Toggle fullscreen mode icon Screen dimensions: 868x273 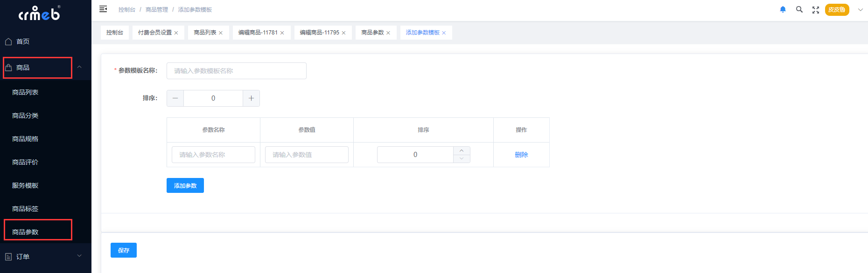pos(816,10)
